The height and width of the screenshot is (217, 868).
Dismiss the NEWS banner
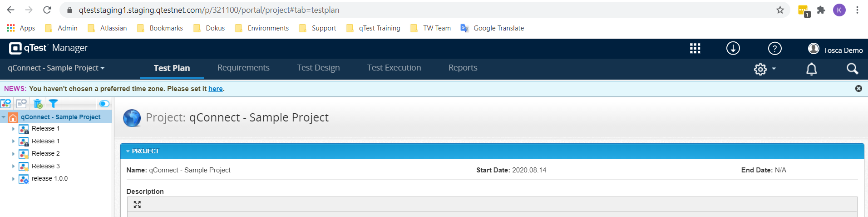point(858,89)
